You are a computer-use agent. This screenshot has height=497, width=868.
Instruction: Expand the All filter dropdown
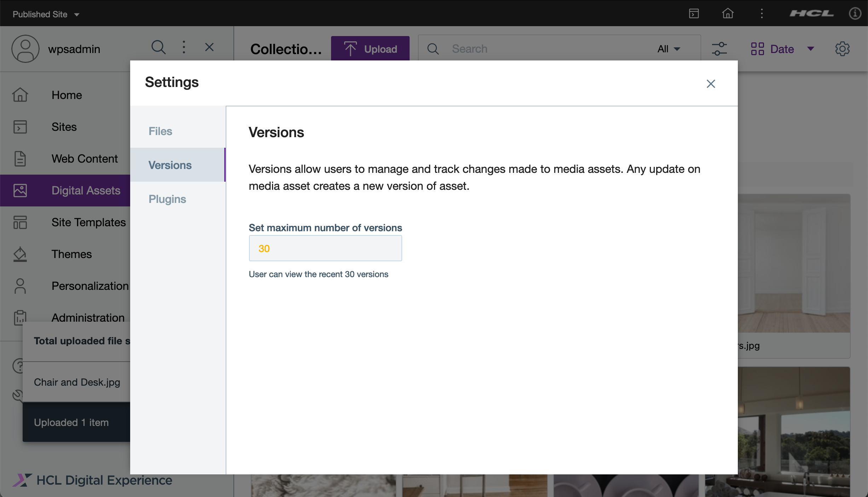coord(667,49)
